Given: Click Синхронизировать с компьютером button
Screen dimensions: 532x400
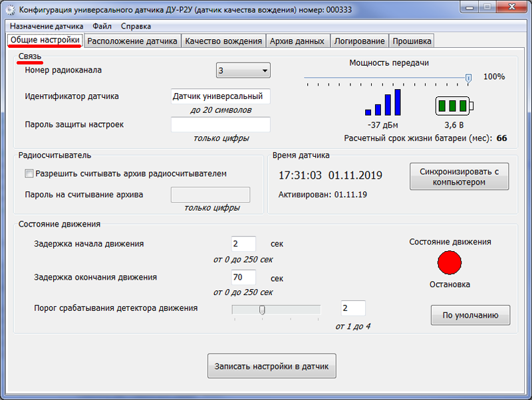Looking at the screenshot, I should pyautogui.click(x=460, y=177).
